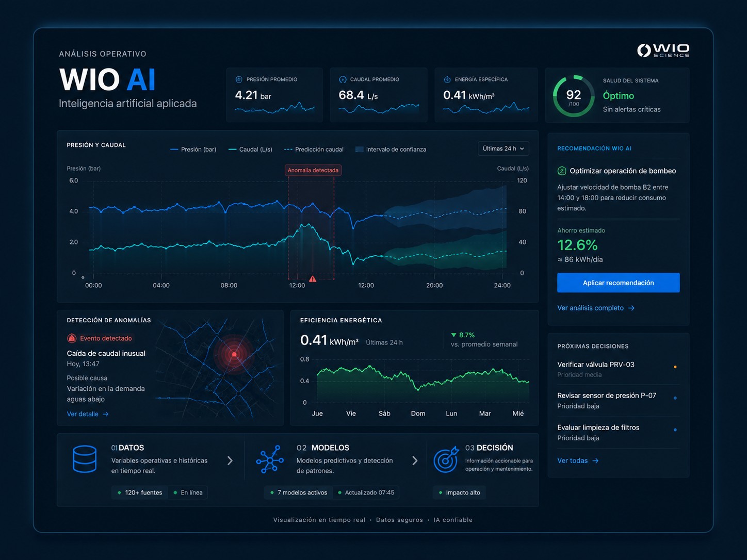The width and height of the screenshot is (747, 560).
Task: Click the chevron after the Datos step
Action: (230, 460)
